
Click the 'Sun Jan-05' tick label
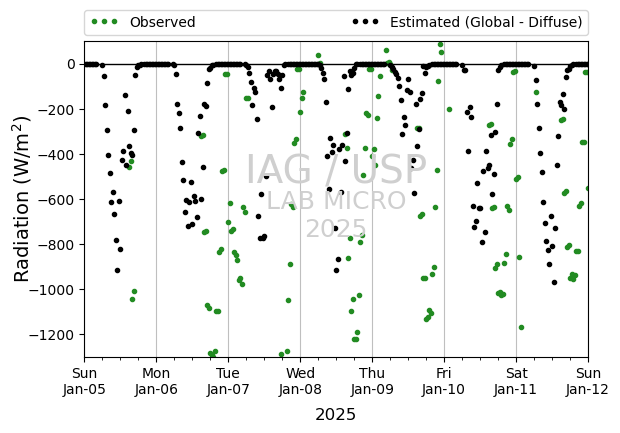[84, 381]
